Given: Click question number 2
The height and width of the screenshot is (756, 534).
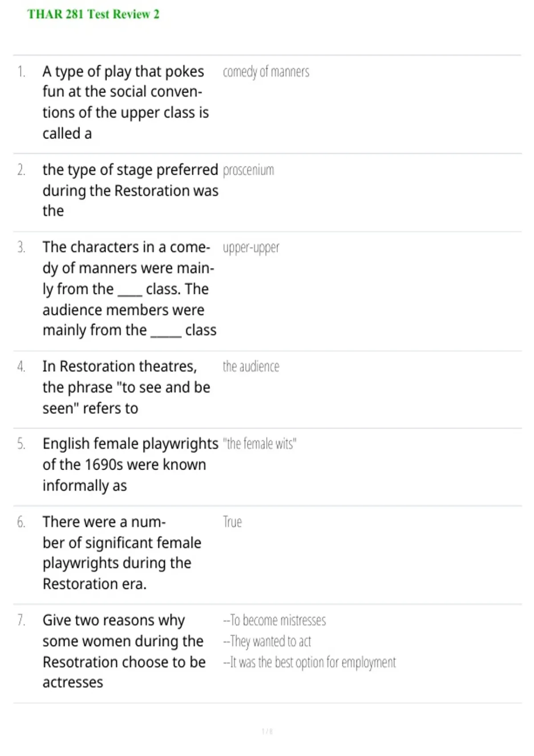Looking at the screenshot, I should click(x=21, y=170).
